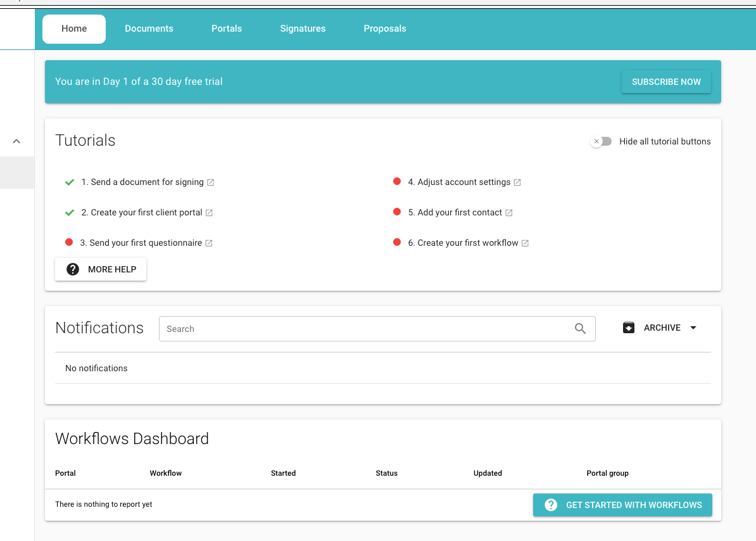This screenshot has width=756, height=541.
Task: Click the magnifier icon in Notifications search
Action: (x=580, y=329)
